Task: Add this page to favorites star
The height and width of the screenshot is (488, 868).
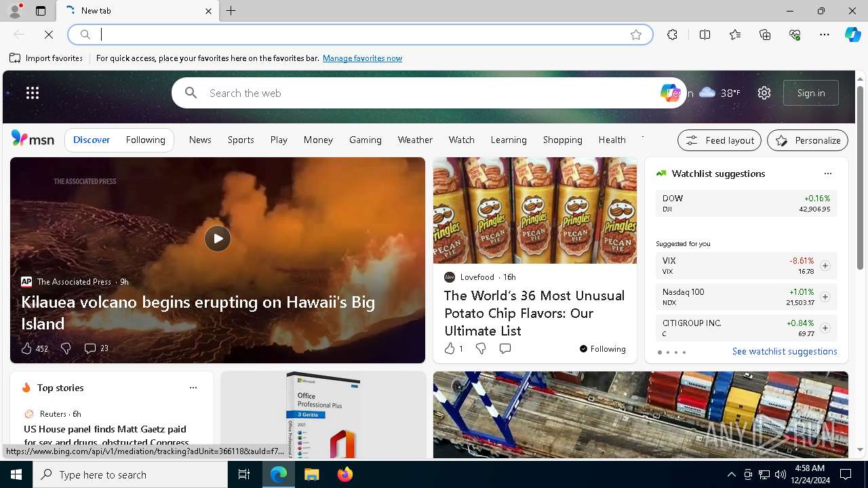Action: (x=636, y=35)
